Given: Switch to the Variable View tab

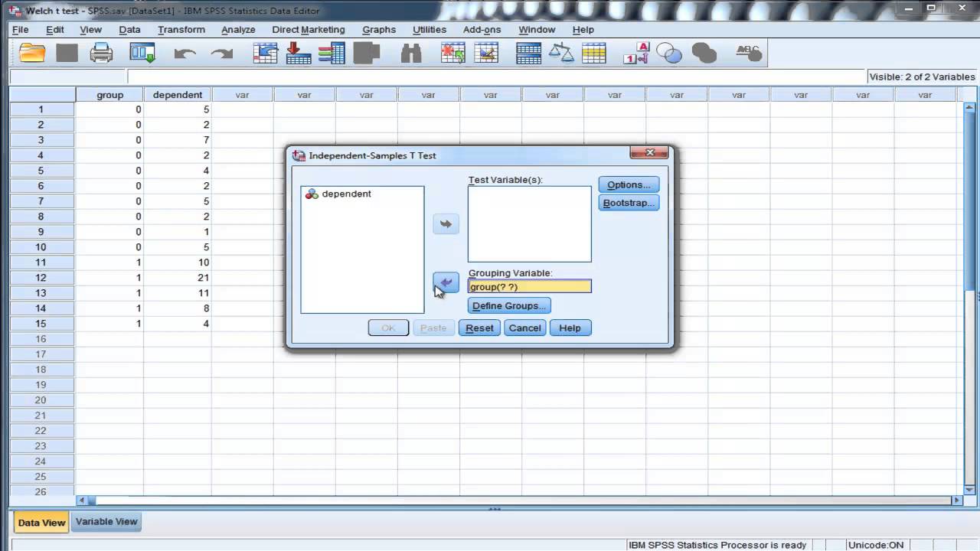Looking at the screenshot, I should click(106, 522).
